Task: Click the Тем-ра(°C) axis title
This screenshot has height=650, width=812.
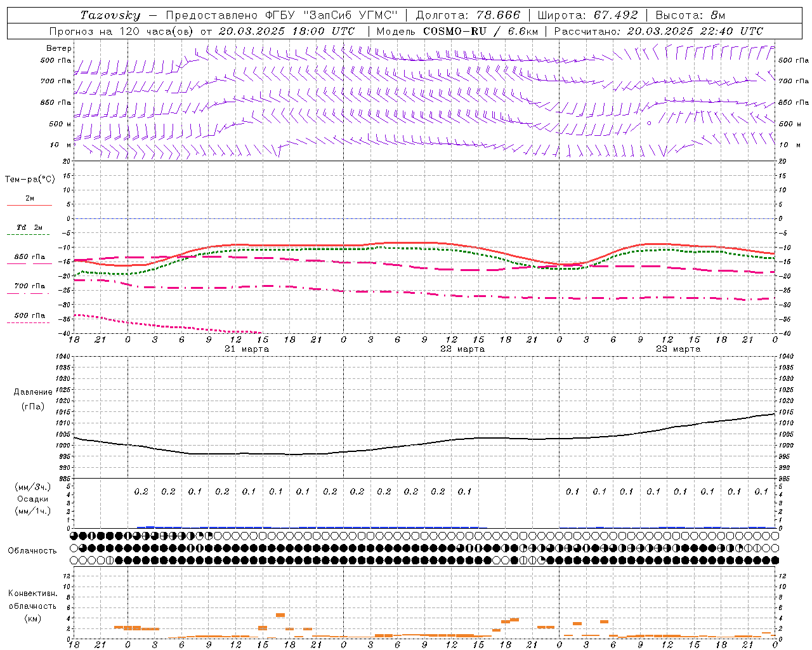Action: 30,180
